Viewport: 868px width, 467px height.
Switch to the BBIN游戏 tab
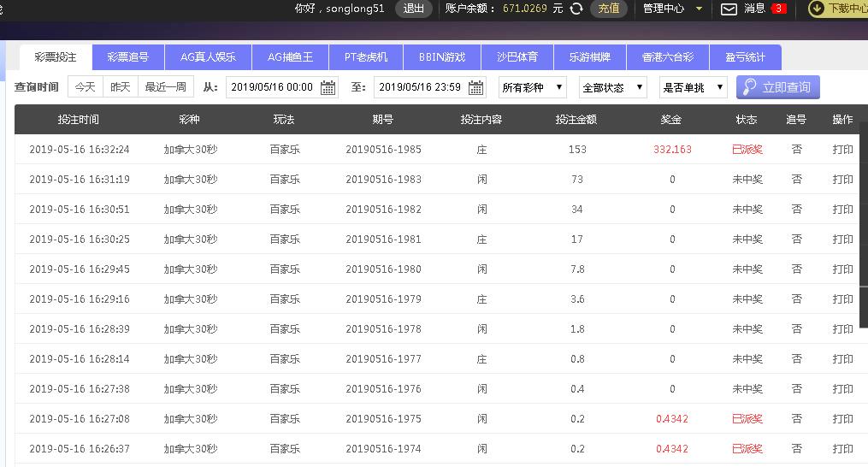(442, 57)
